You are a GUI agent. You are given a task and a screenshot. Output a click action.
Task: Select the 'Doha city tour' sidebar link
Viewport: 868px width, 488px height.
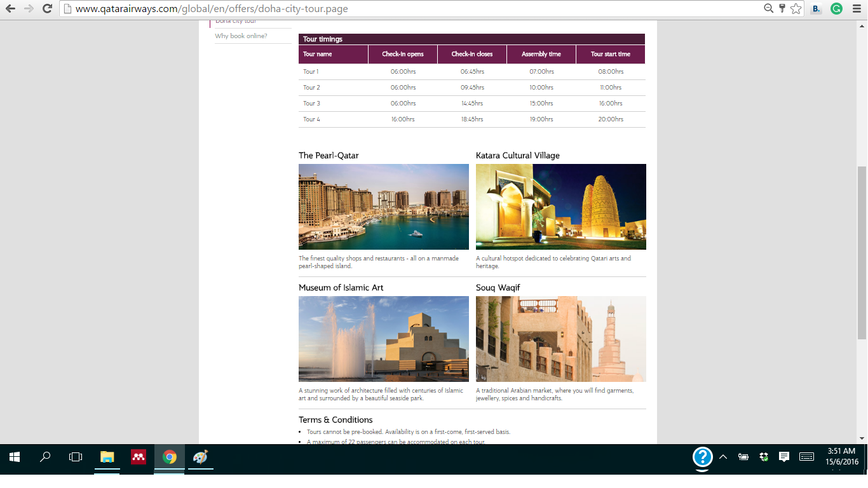pos(235,22)
